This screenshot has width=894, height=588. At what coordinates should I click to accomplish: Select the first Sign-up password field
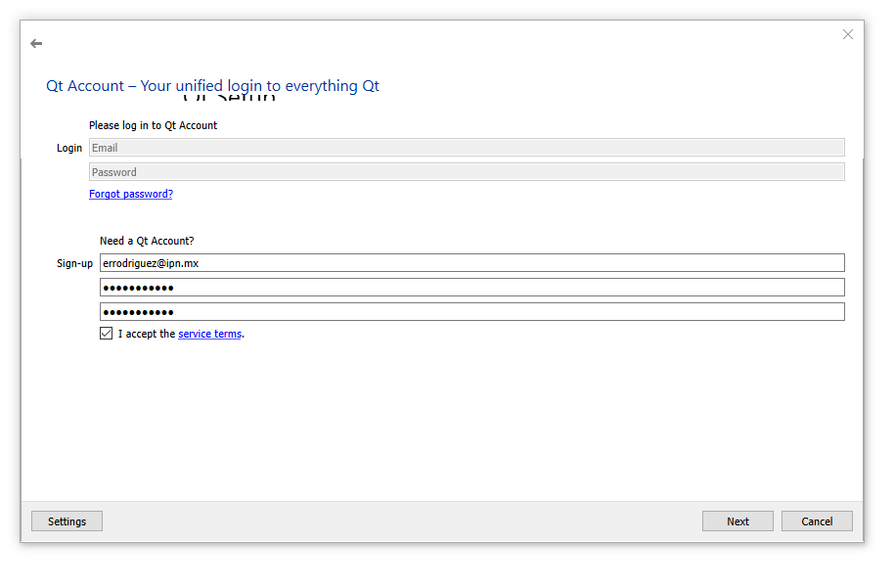tap(471, 288)
